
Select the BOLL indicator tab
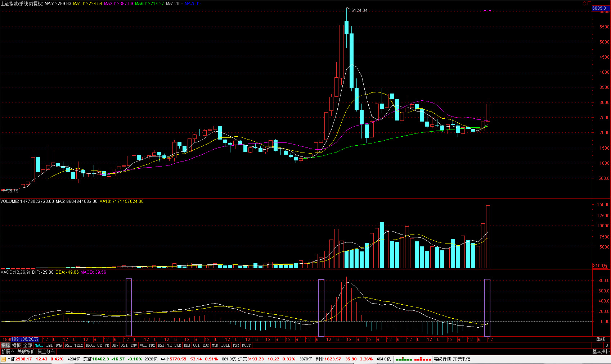pos(226,345)
